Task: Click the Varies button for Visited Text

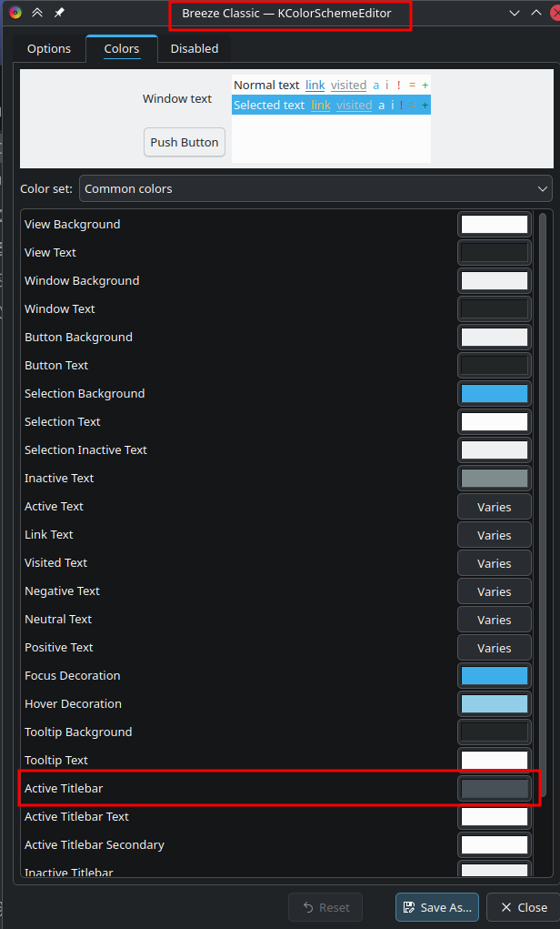Action: (x=495, y=563)
